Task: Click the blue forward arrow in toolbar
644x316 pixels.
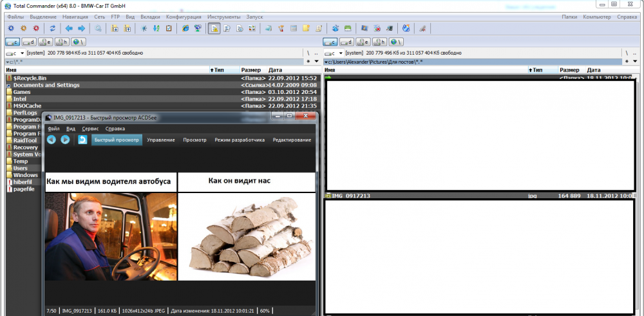Action: click(81, 28)
